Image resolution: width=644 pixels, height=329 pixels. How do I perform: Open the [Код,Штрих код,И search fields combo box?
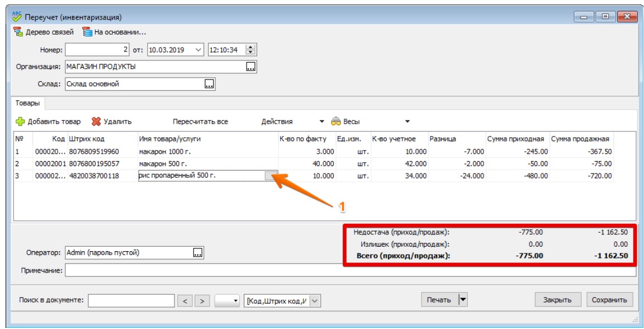click(x=282, y=300)
